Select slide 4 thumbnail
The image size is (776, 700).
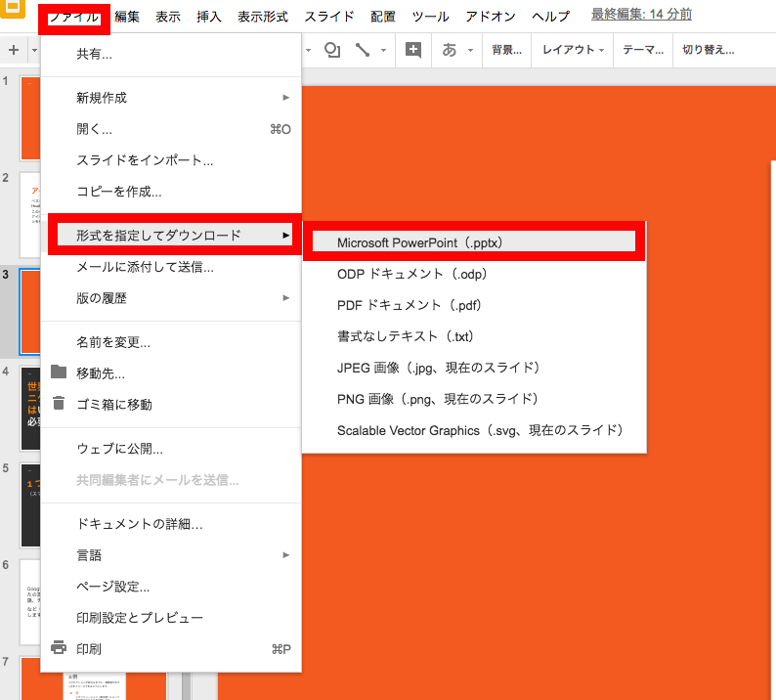pyautogui.click(x=30, y=408)
